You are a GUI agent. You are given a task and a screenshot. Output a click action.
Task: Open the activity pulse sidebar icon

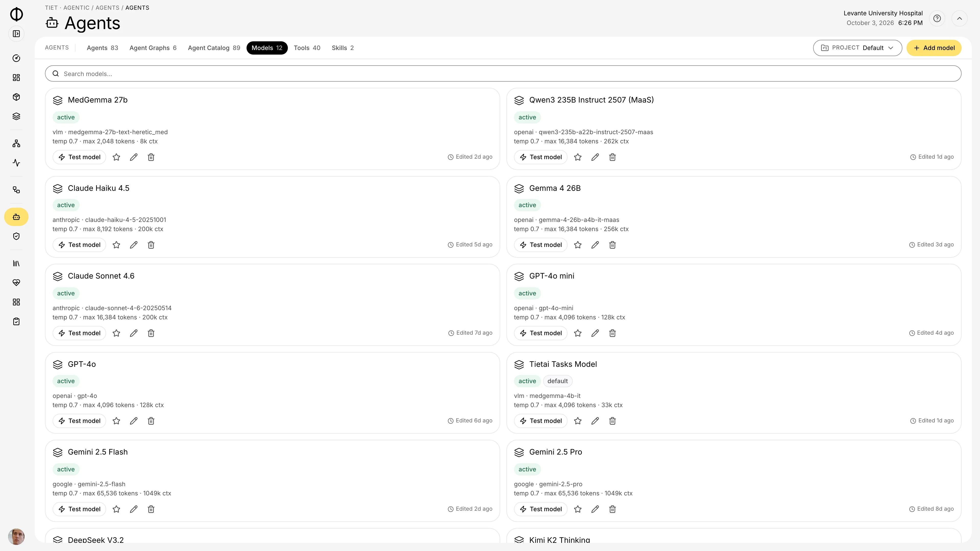point(16,163)
